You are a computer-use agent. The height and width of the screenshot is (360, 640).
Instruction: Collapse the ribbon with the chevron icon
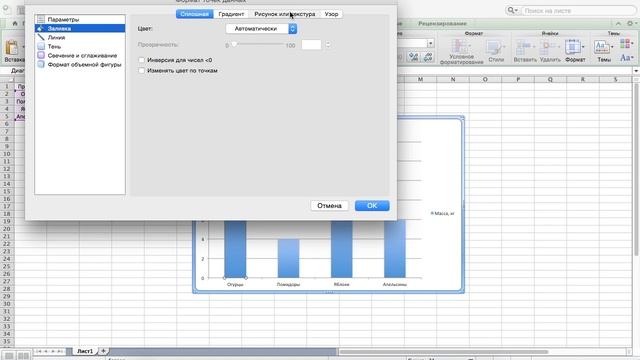click(x=619, y=24)
